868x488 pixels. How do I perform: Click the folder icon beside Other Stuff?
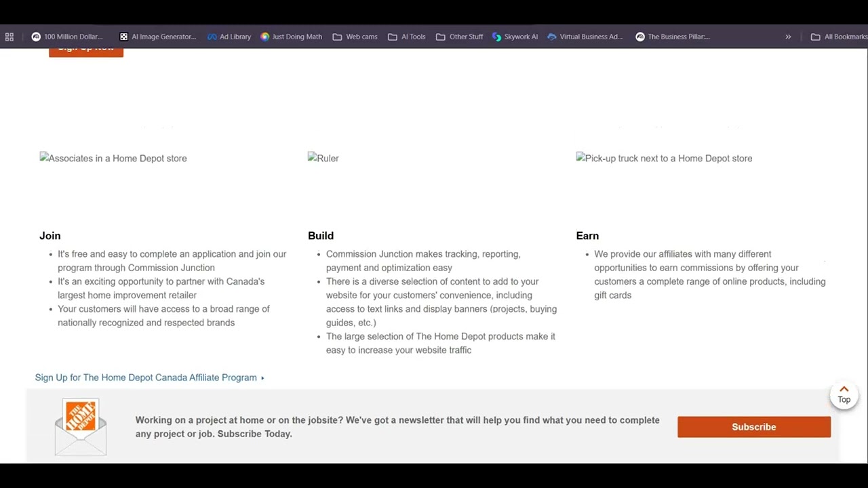[441, 37]
